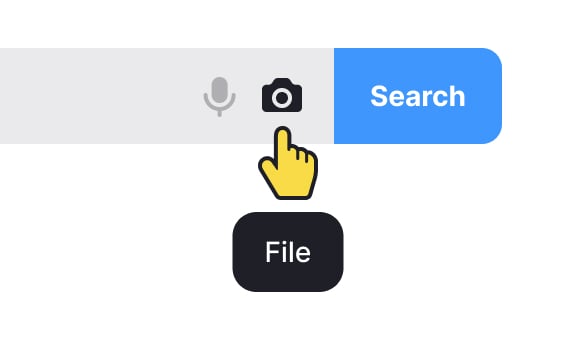576x360 pixels.
Task: Start voice search with the microphone icon
Action: (220, 96)
